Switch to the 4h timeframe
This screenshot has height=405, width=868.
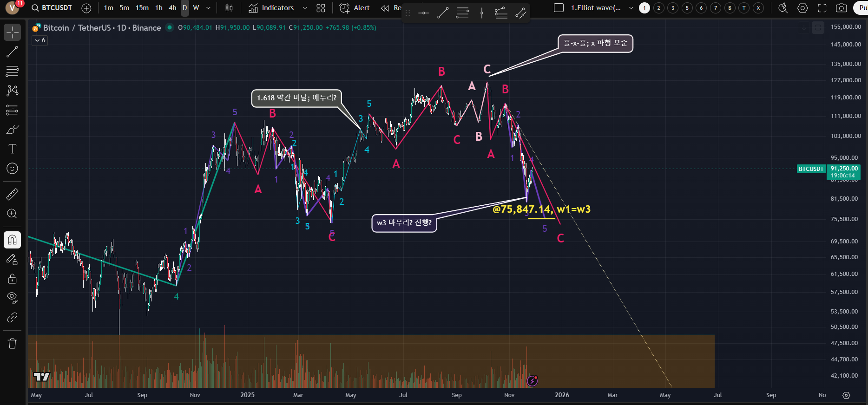tap(172, 8)
